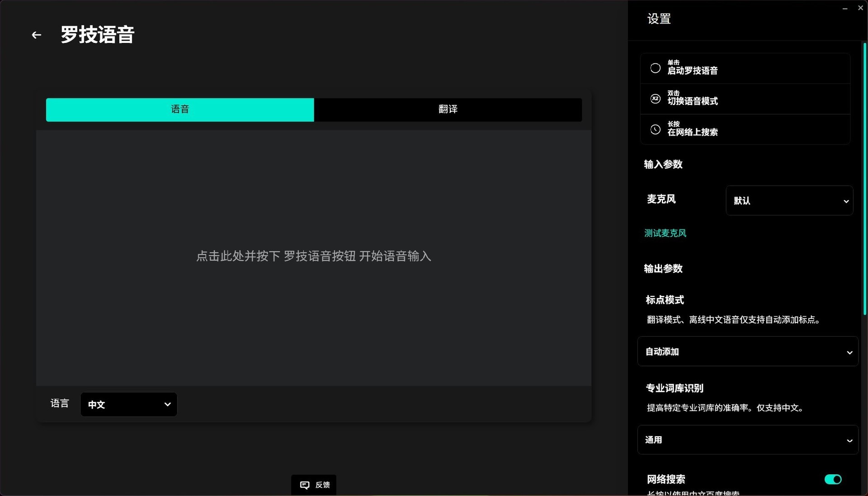Click the voice input area to begin dictation
868x496 pixels.
tap(314, 258)
